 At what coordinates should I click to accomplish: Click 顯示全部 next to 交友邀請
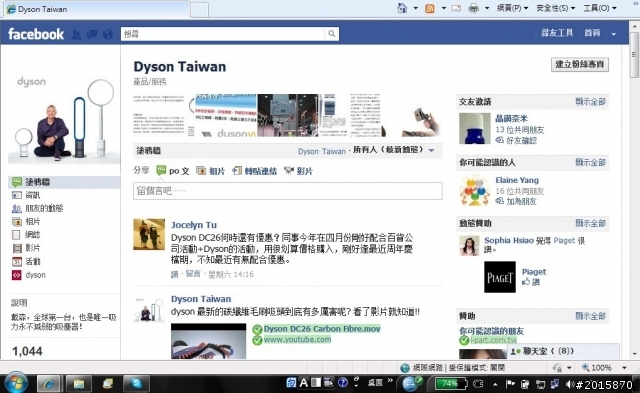point(590,102)
